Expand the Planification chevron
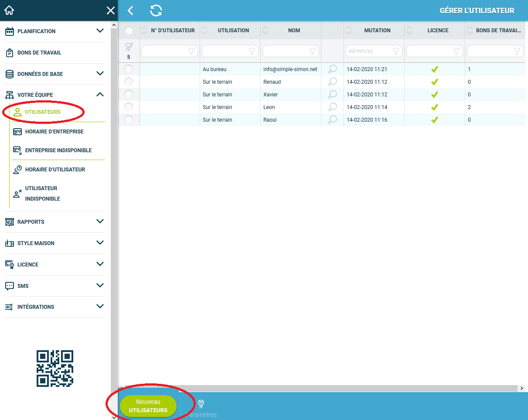This screenshot has width=528, height=420. click(100, 31)
